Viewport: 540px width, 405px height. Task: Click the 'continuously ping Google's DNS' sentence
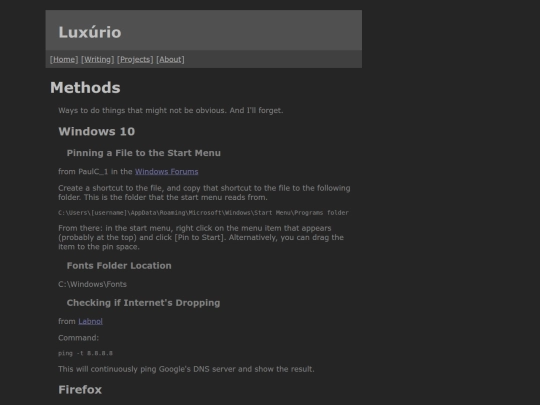(x=186, y=369)
